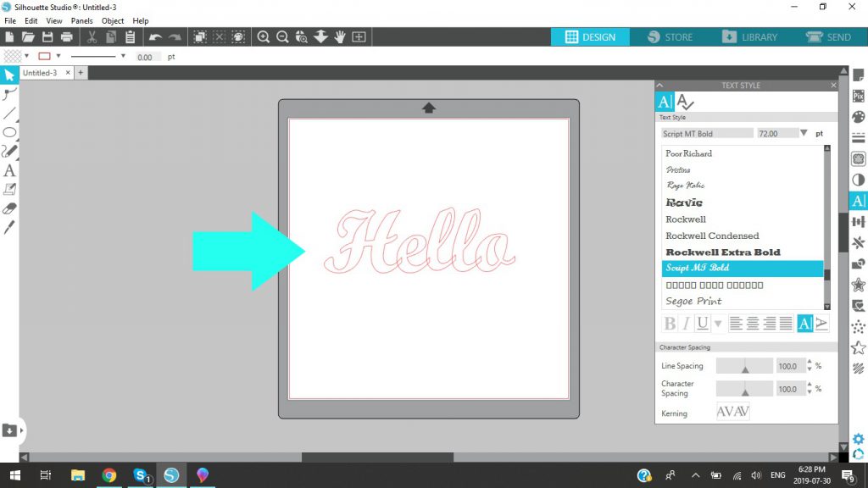Viewport: 868px width, 488px height.
Task: Open the line color dropdown arrow
Action: click(x=58, y=57)
